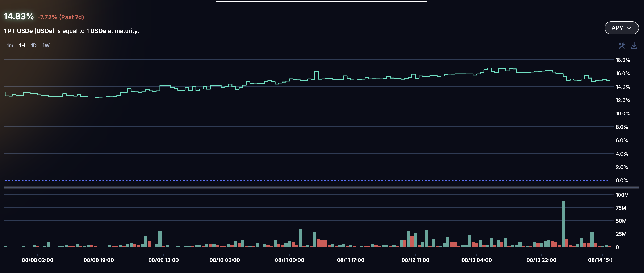Click the 08/13 22:00 time axis label
The image size is (644, 273).
tap(541, 260)
